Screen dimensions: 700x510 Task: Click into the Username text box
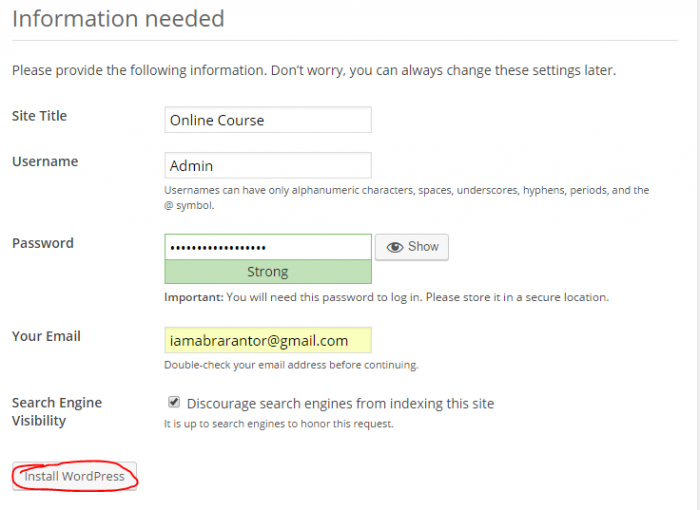(x=268, y=166)
